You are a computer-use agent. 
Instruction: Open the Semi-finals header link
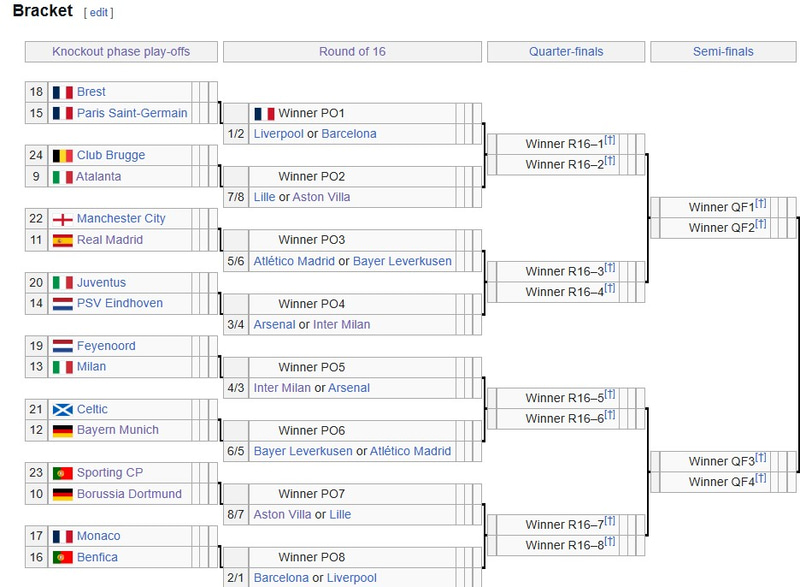723,52
